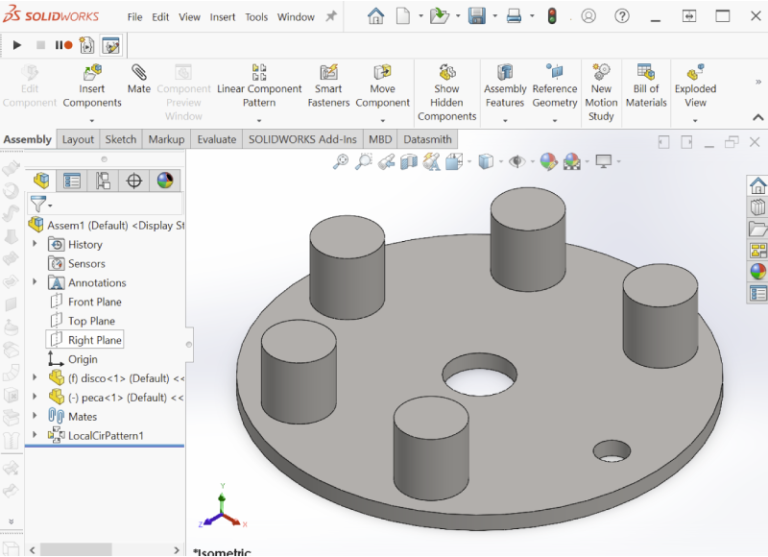Select Right Plane in feature tree
Screen dimensions: 768x557
click(94, 340)
